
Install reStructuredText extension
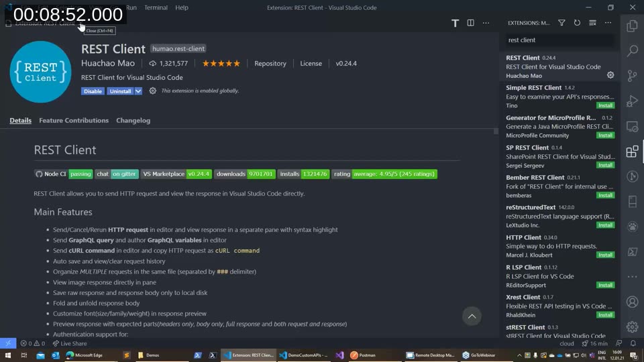605,225
